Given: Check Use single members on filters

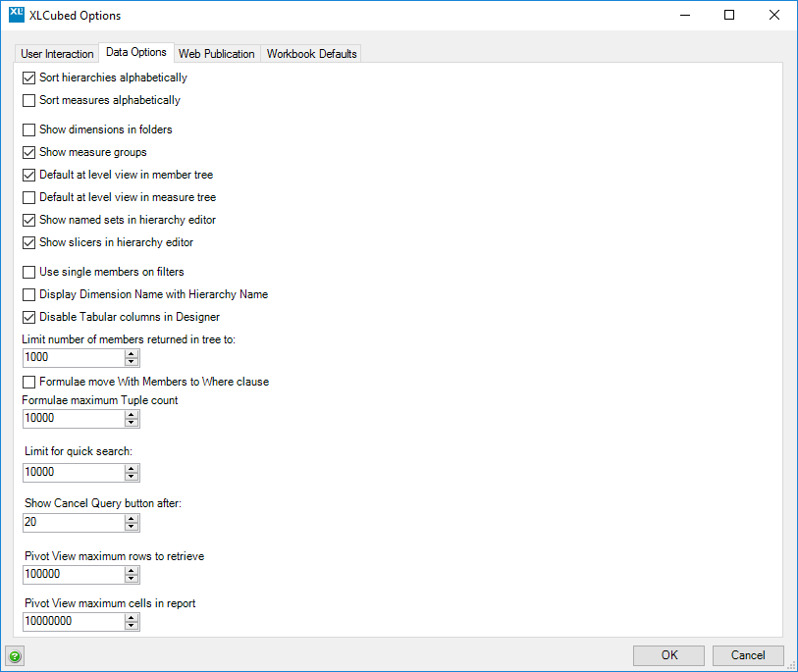Looking at the screenshot, I should click(29, 272).
